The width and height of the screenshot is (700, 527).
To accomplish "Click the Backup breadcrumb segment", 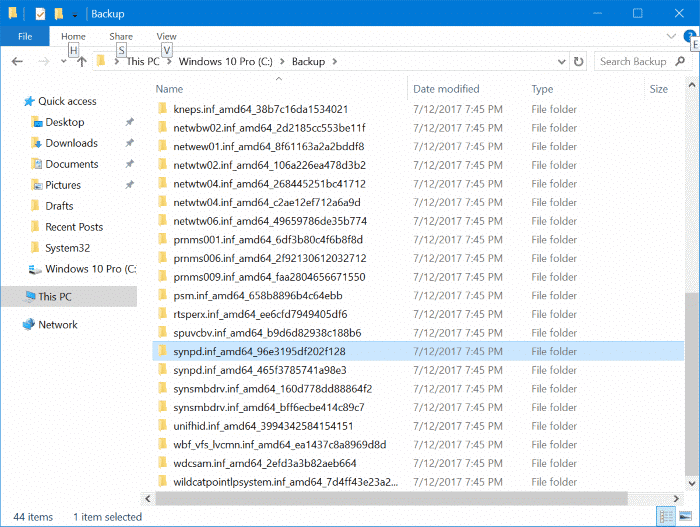I will pyautogui.click(x=308, y=61).
